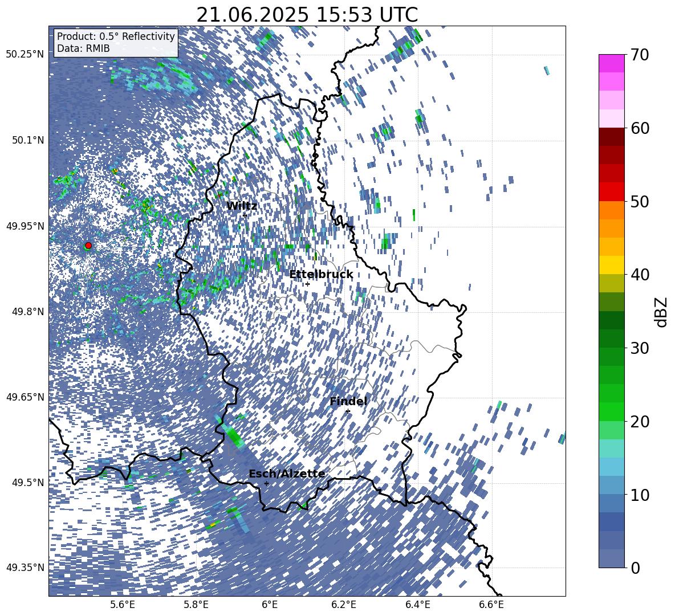The height and width of the screenshot is (616, 675).
Task: Click the plot title 21.06.2025 15:53 UTC
Action: coord(307,15)
